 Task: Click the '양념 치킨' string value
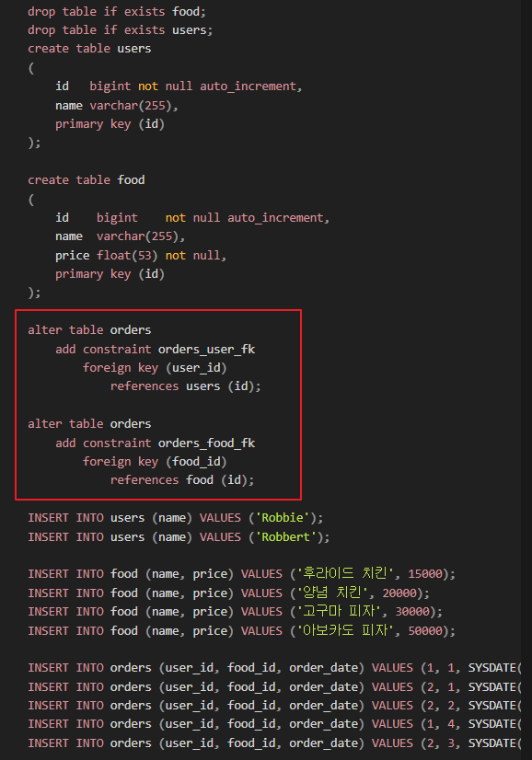[332, 593]
